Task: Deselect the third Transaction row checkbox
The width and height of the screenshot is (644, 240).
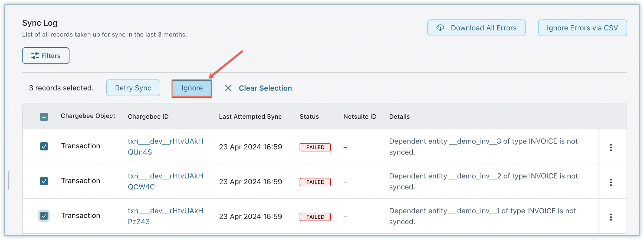Action: pos(44,216)
